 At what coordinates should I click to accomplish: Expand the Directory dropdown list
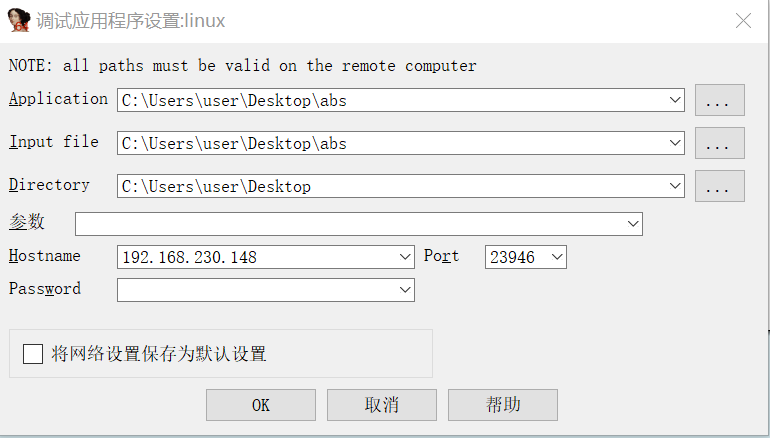675,186
